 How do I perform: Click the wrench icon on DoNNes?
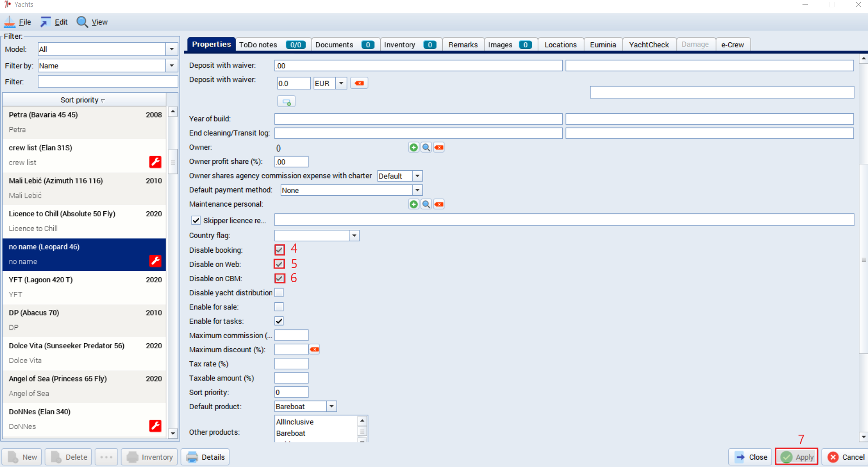click(155, 426)
